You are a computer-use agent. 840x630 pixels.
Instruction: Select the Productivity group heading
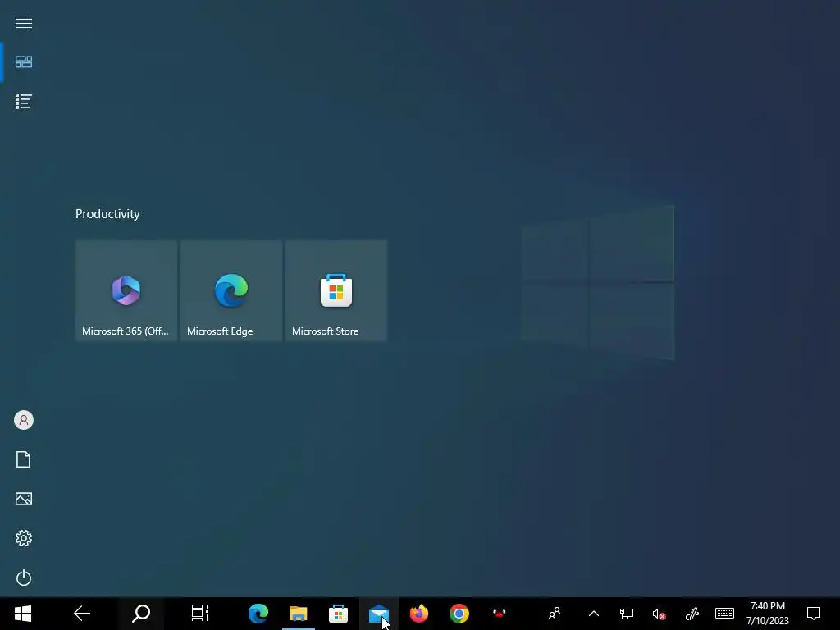tap(107, 214)
